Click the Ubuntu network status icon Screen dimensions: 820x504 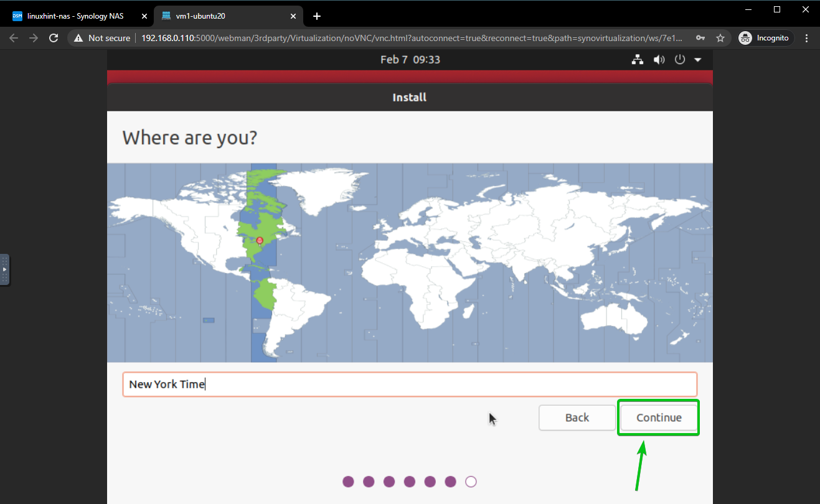637,60
